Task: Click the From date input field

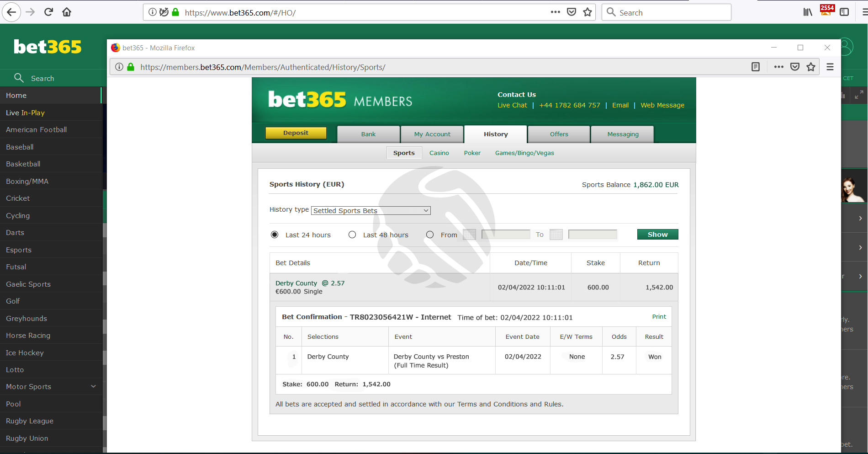Action: (x=506, y=235)
